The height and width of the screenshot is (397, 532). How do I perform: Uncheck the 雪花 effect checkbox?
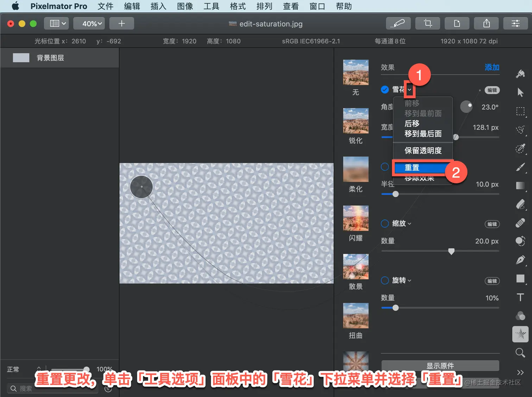click(385, 90)
